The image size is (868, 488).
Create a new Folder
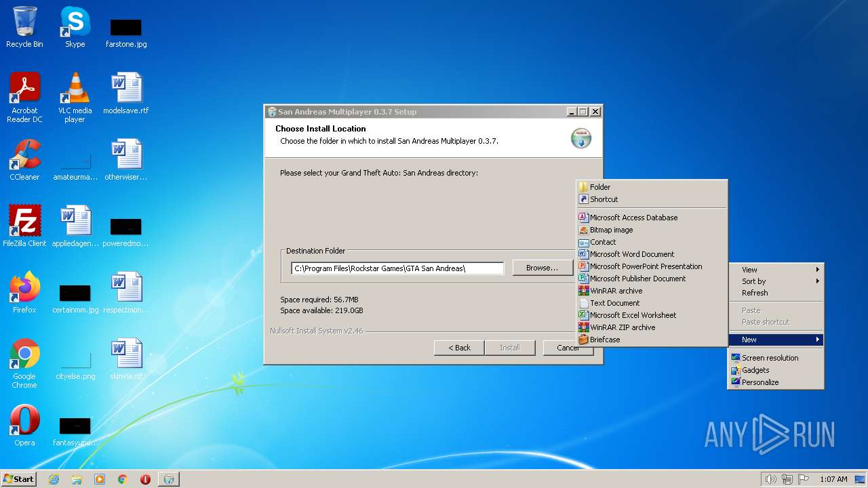click(x=652, y=187)
